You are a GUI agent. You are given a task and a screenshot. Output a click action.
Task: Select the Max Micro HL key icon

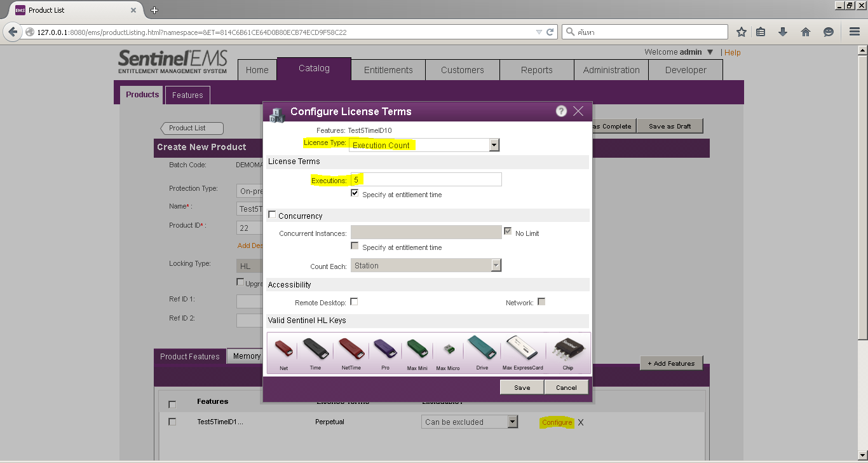[x=448, y=349]
